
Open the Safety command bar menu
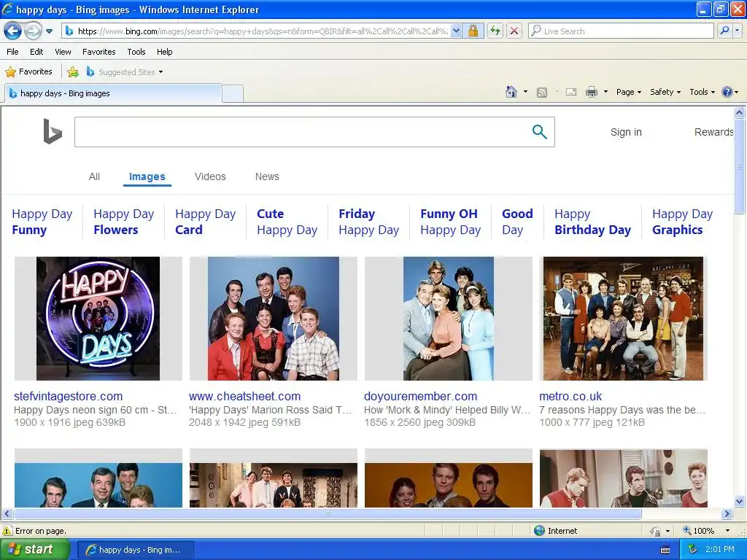(x=665, y=93)
